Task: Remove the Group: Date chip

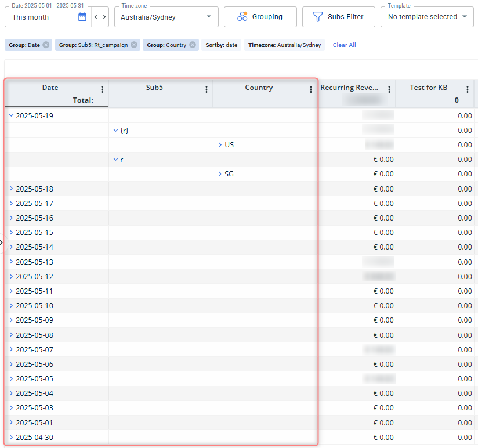Action: (x=46, y=45)
